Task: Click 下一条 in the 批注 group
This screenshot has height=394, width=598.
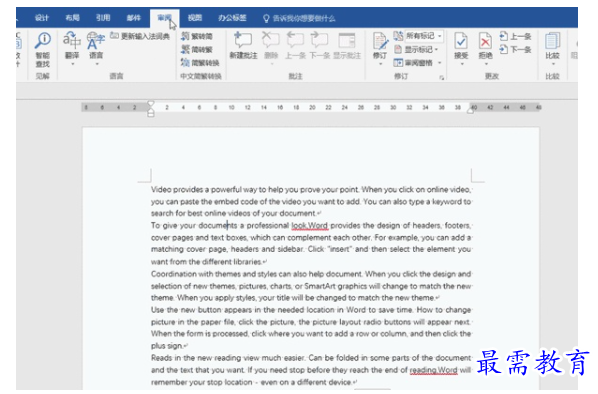Action: (320, 46)
